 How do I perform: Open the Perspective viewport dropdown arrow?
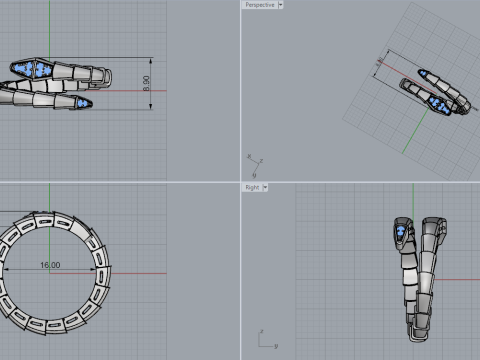pyautogui.click(x=281, y=5)
